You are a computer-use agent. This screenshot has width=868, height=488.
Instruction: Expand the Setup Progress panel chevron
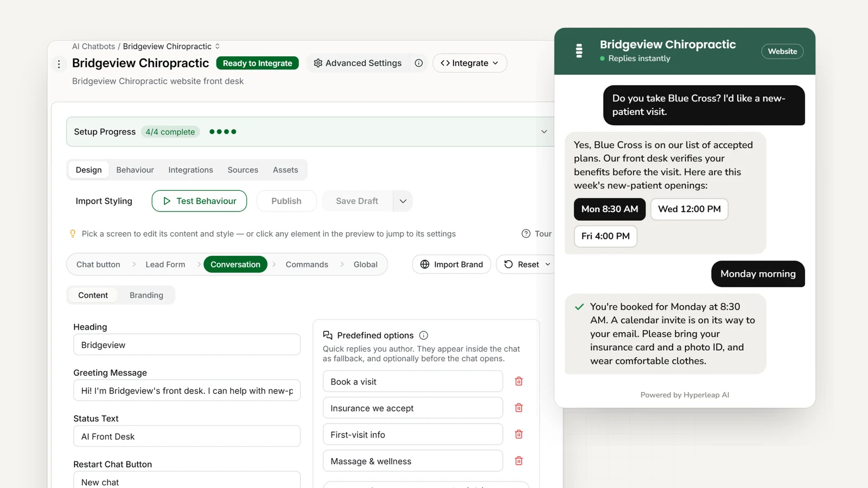544,132
